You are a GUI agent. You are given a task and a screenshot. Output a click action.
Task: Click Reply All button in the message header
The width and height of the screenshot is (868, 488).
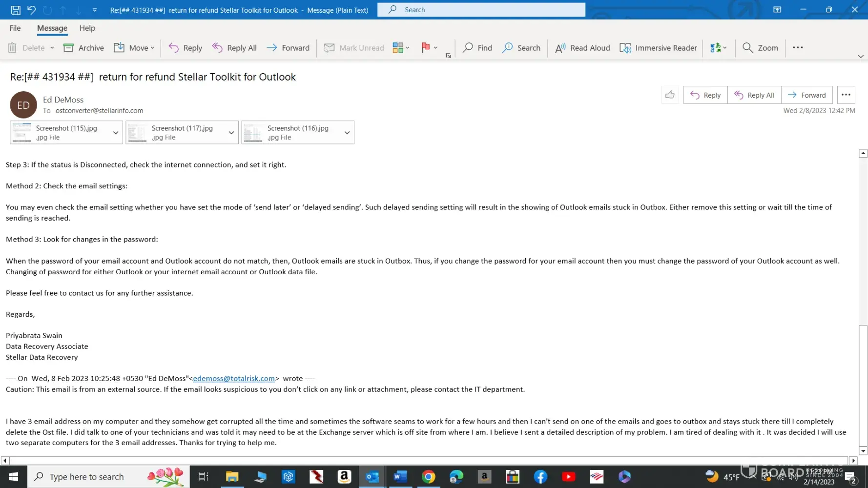point(754,95)
